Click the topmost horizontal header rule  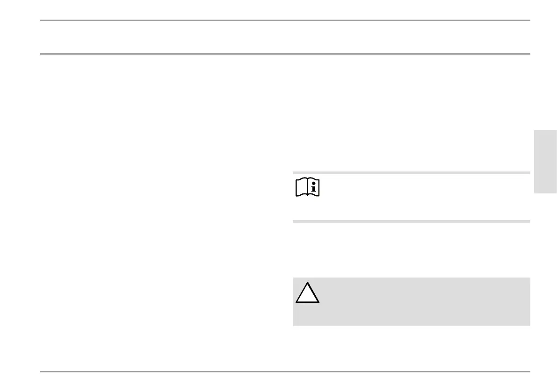click(x=285, y=20)
